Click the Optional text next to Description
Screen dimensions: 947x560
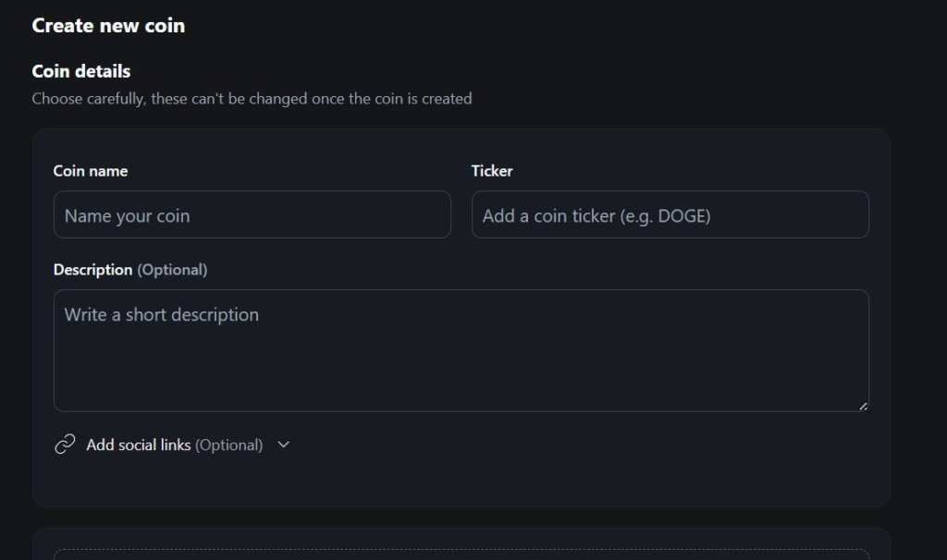(172, 270)
